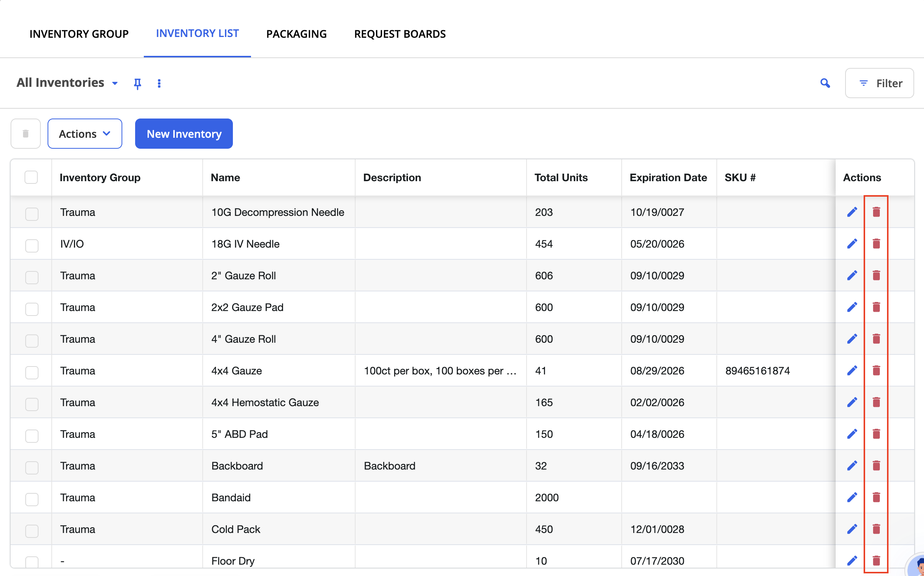Click the expiration date 09/16/2033

[x=658, y=465]
